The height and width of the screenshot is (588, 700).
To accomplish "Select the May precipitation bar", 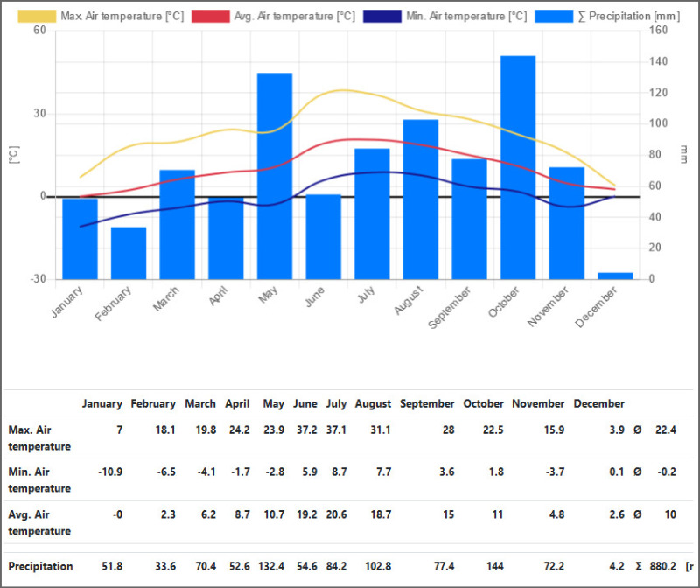I will (274, 177).
